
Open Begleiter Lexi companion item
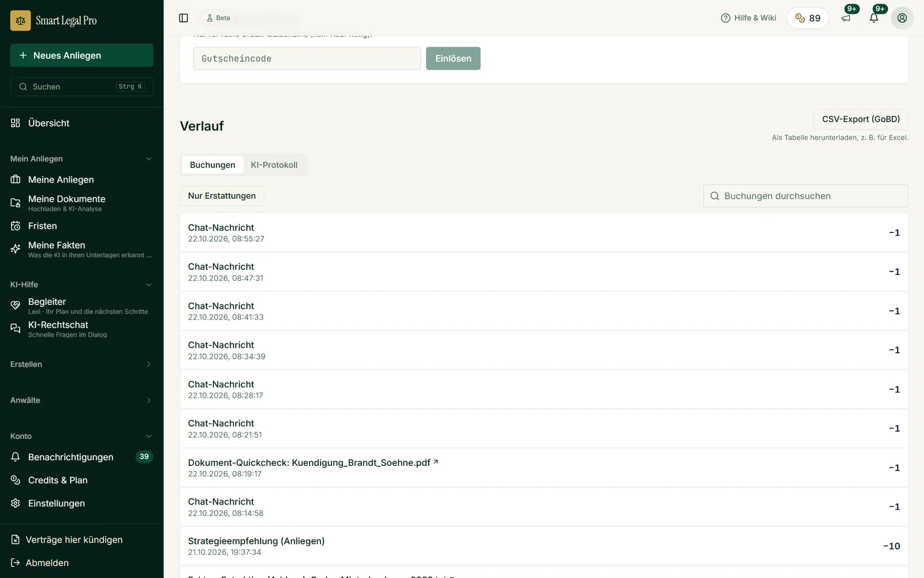[x=81, y=306]
